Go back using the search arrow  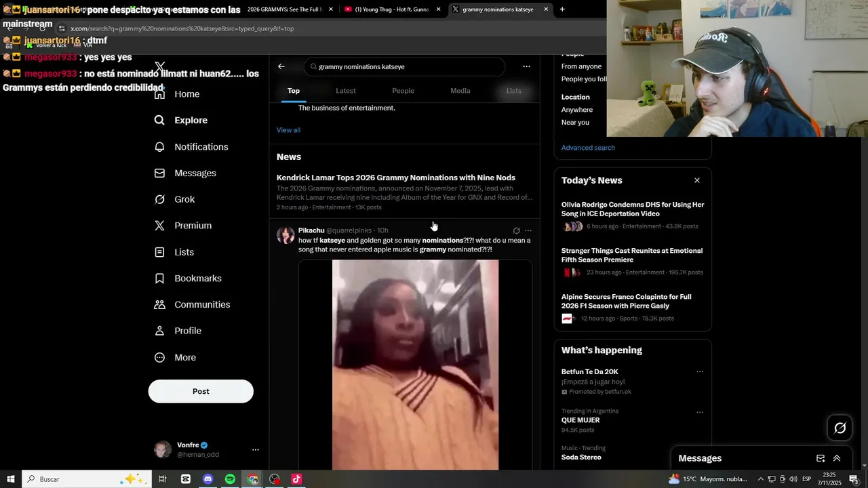point(281,66)
